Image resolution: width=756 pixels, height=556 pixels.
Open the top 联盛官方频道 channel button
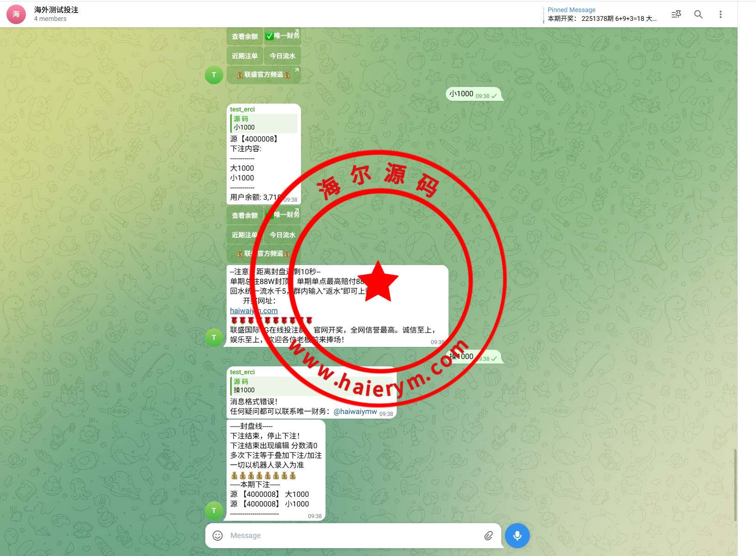click(264, 75)
